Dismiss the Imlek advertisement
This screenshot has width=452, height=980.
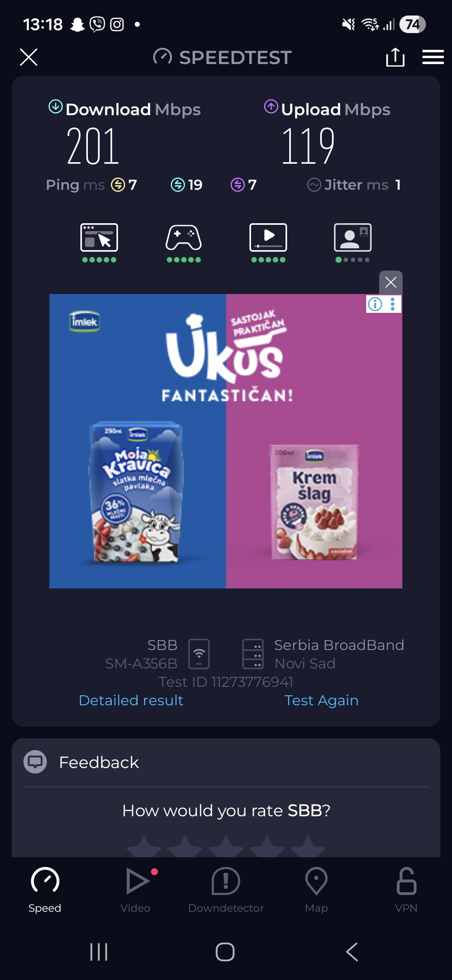(x=391, y=282)
